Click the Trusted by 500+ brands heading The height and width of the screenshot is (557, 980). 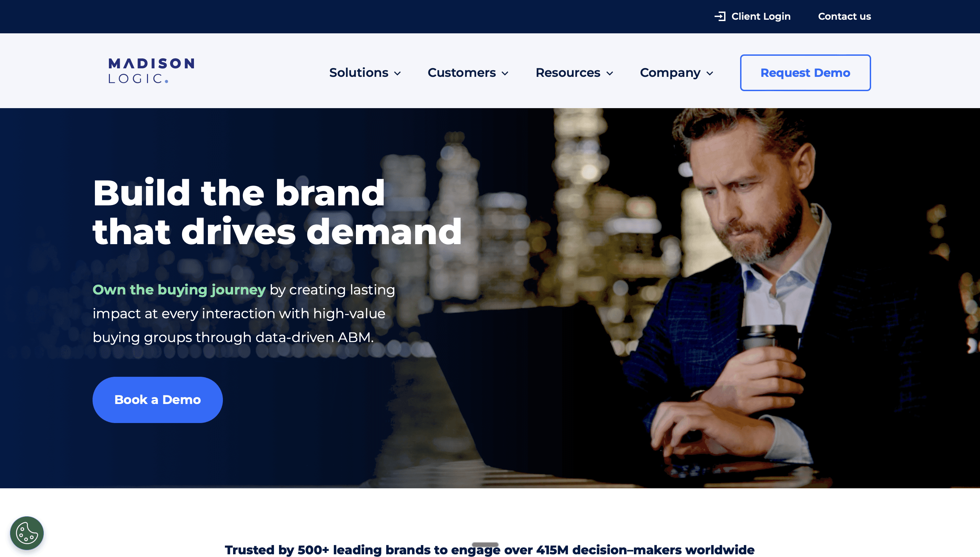tap(489, 550)
